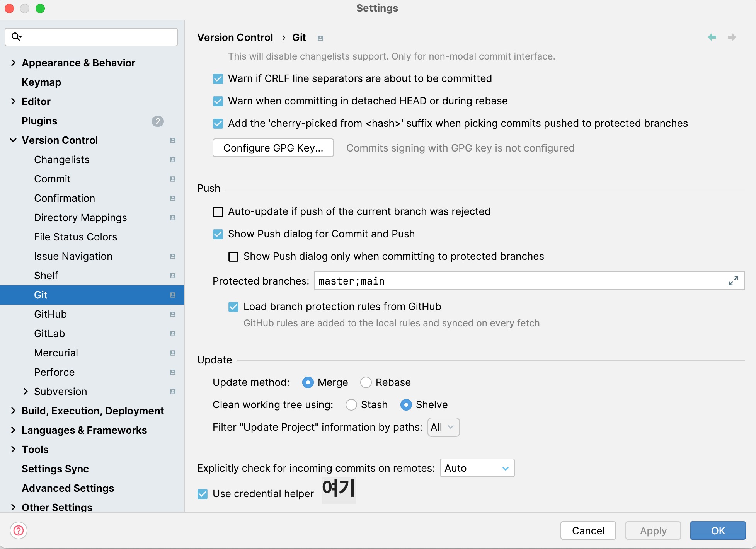Click the search magnifier icon

tap(16, 37)
